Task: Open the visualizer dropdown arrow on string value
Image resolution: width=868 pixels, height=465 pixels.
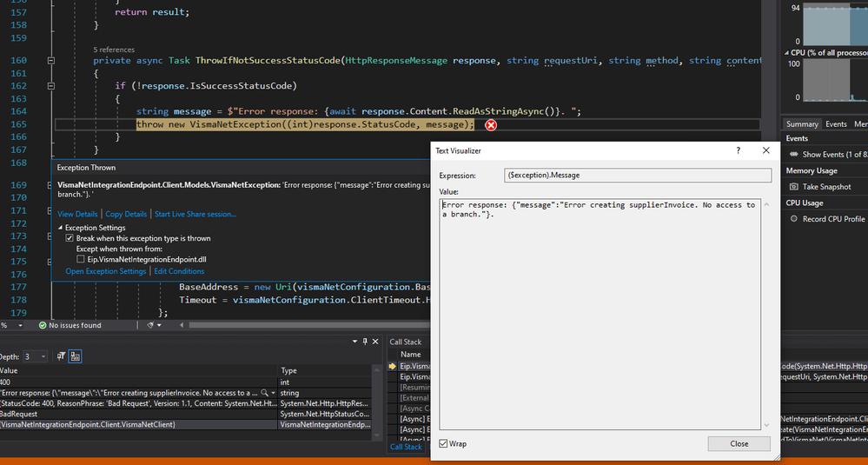Action: 274,393
